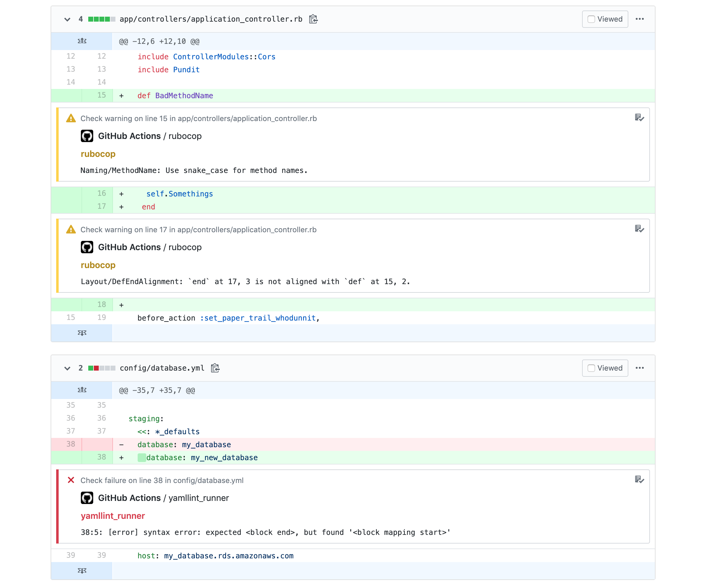Click three-dot menu for application_controller.rb

point(639,19)
